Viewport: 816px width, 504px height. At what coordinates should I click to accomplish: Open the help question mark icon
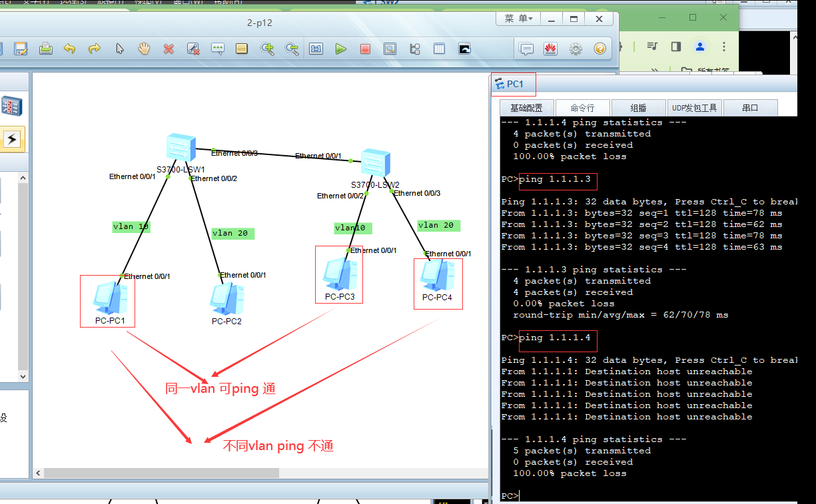[600, 49]
